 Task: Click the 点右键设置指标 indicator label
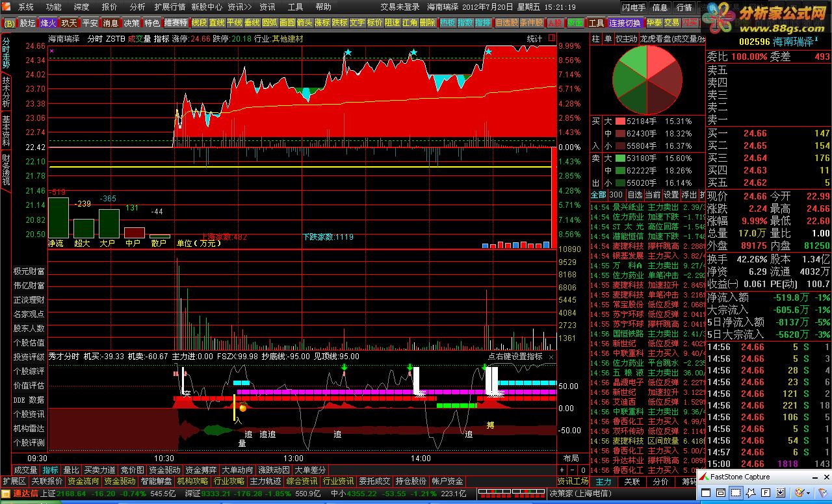(x=515, y=357)
